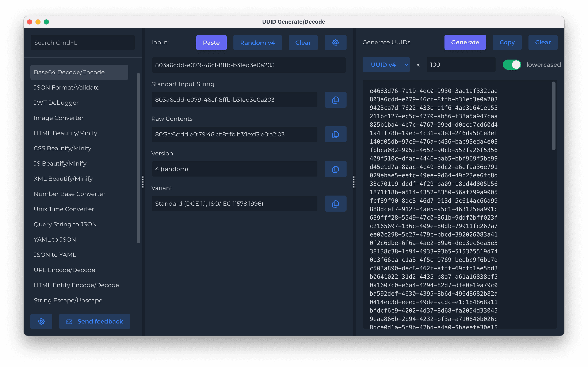Click the generated UUIDs list scrollbar
Viewport: 588px width, 367px height.
(x=554, y=116)
